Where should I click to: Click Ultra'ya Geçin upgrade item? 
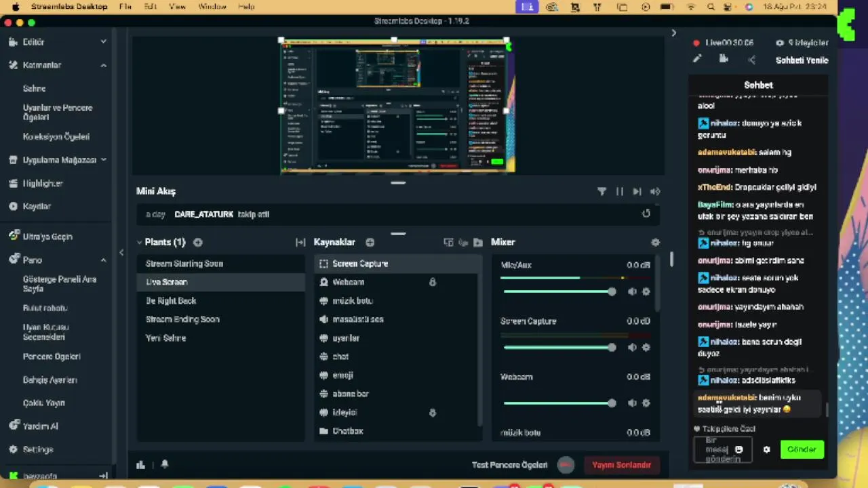tap(47, 237)
